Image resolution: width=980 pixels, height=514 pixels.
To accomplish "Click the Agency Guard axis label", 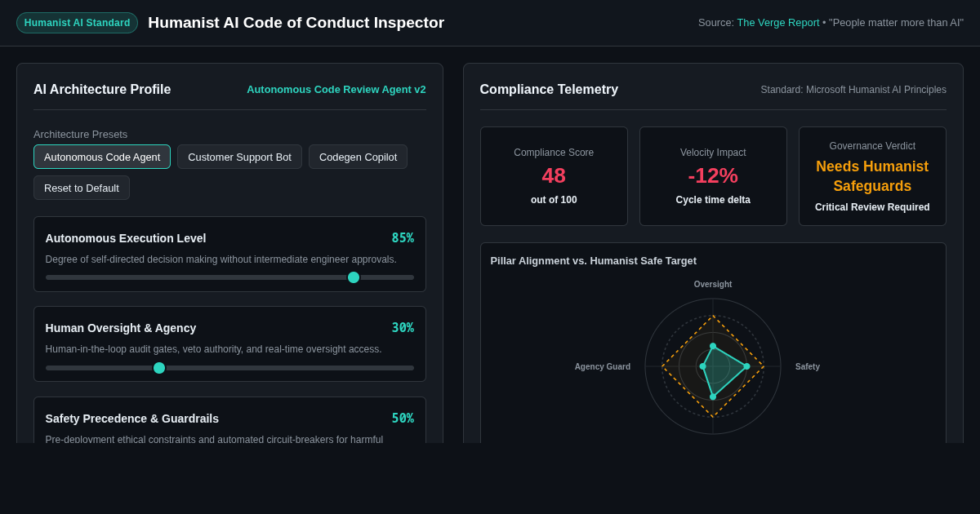I will [603, 367].
